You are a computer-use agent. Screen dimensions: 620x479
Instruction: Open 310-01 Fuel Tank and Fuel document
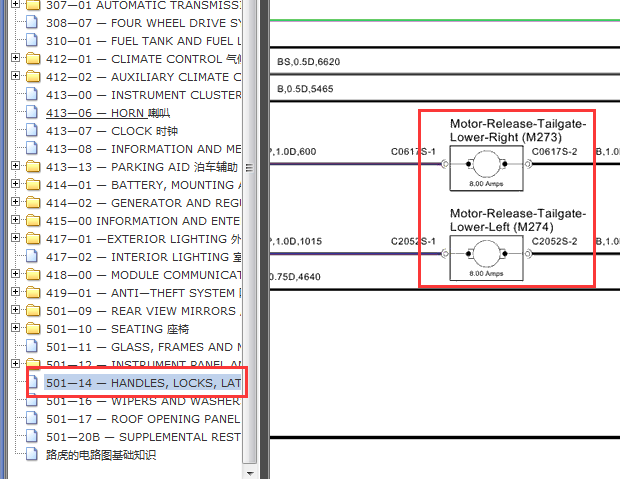coord(144,41)
